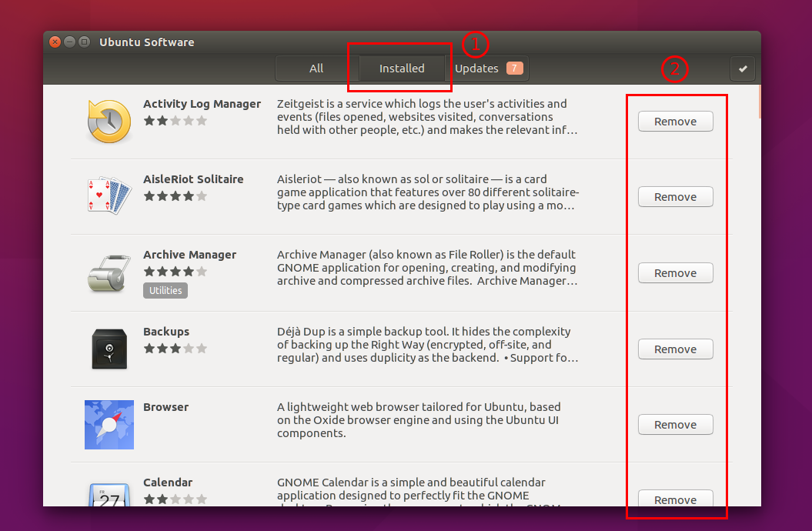
Task: Maximize the Ubuntu Software window
Action: coord(84,42)
